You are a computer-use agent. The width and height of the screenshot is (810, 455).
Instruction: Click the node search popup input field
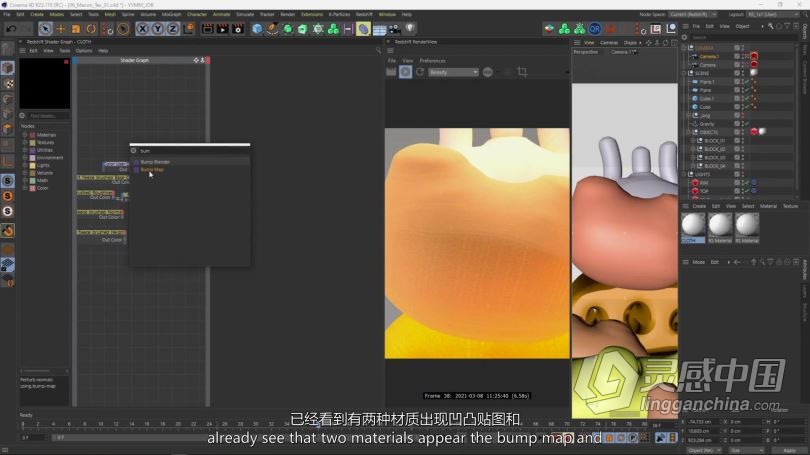tap(194, 151)
